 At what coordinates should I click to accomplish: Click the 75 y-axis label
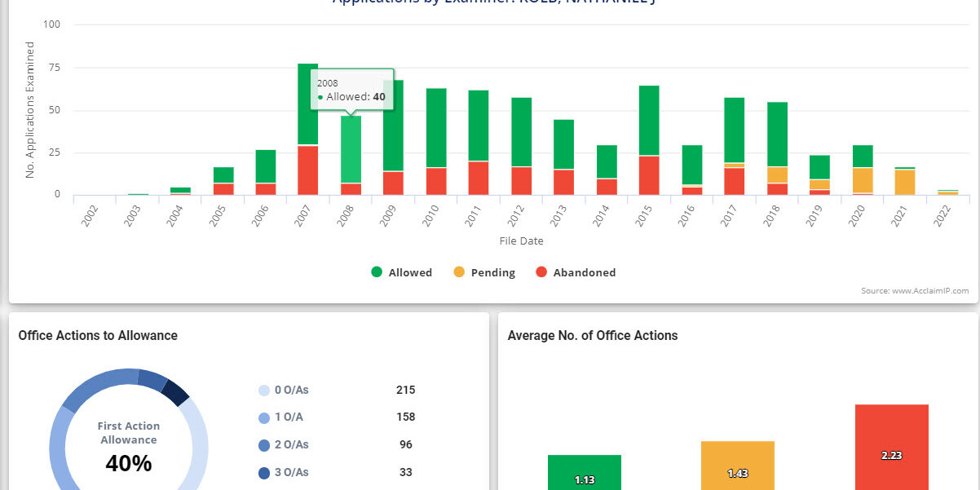click(x=55, y=68)
